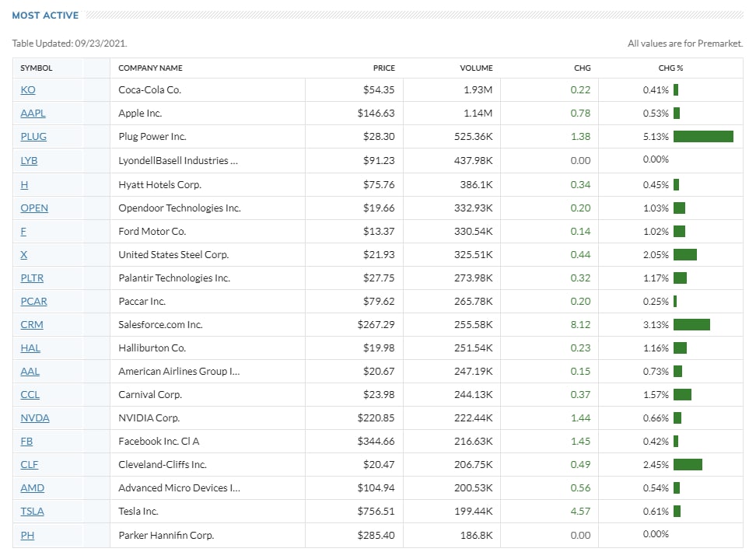This screenshot has height=559, width=756.
Task: Click the 186.8K volume cell
Action: (476, 535)
